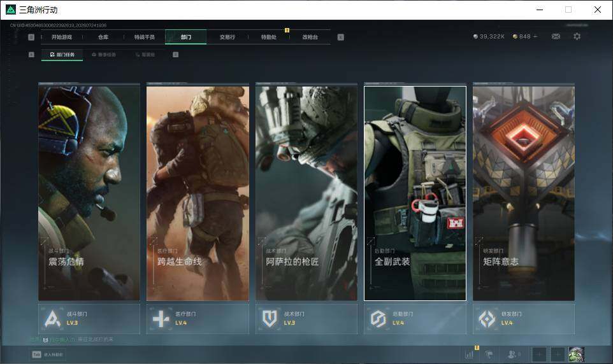
Task: Open the 震荡危情 department card
Action: (x=89, y=193)
